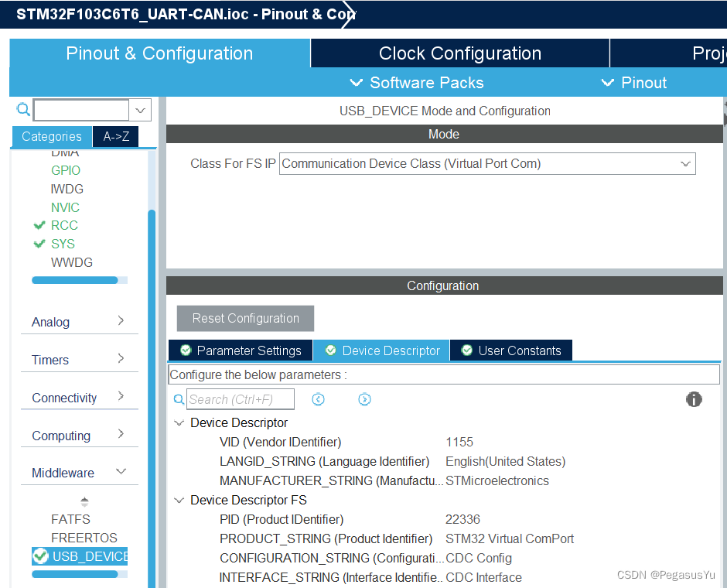Open the information icon in Configuration panel
The image size is (727, 588).
[x=694, y=399]
